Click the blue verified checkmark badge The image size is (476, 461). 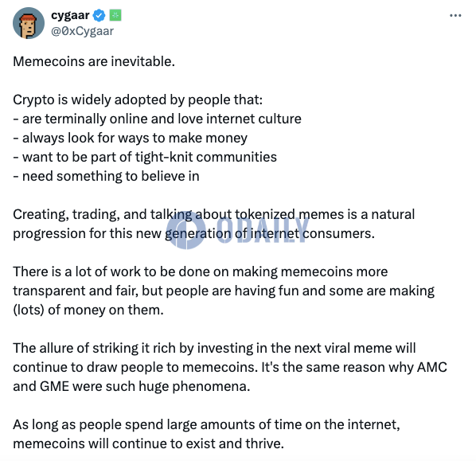99,15
